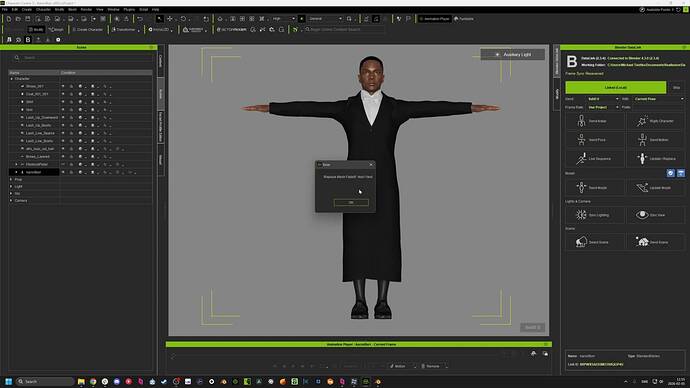Click the large Blender B logo in DataLink

(x=572, y=62)
